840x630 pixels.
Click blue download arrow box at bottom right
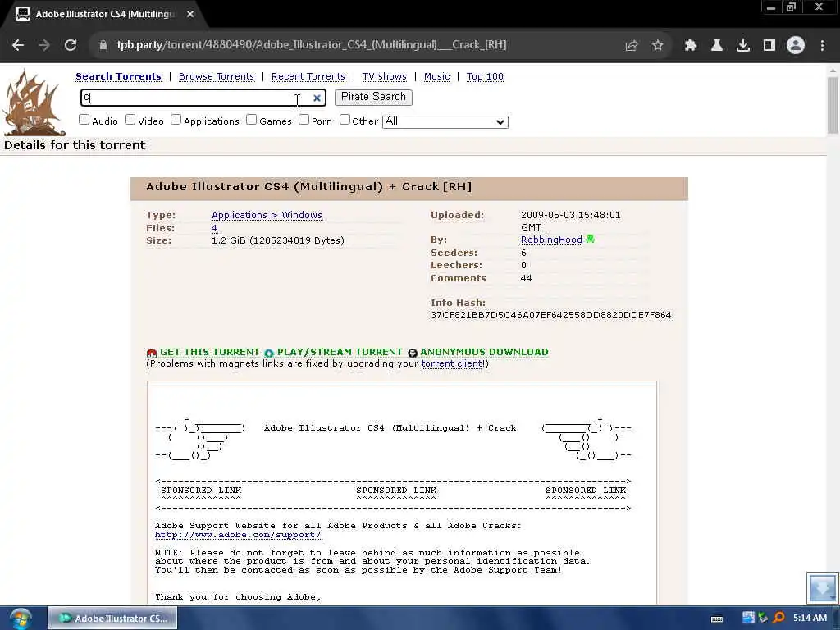(x=822, y=588)
